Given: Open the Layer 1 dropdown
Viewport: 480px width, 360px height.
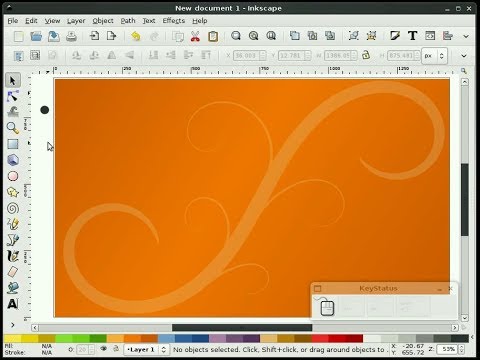Looking at the screenshot, I should point(146,350).
